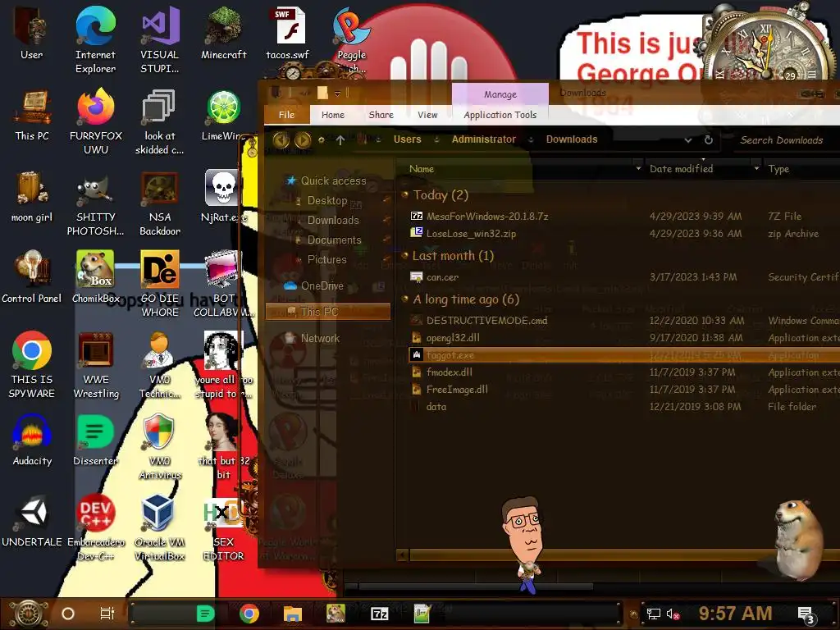Open the User folder desktop icon
840x630 pixels.
tap(32, 33)
